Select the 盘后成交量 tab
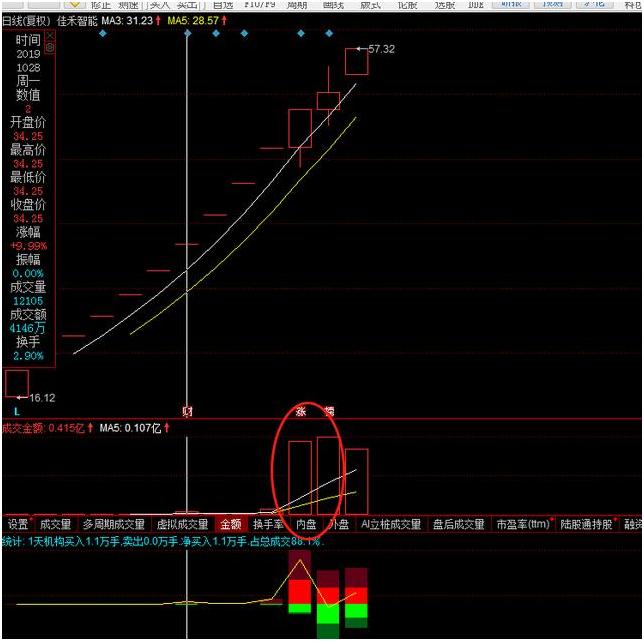 (459, 524)
